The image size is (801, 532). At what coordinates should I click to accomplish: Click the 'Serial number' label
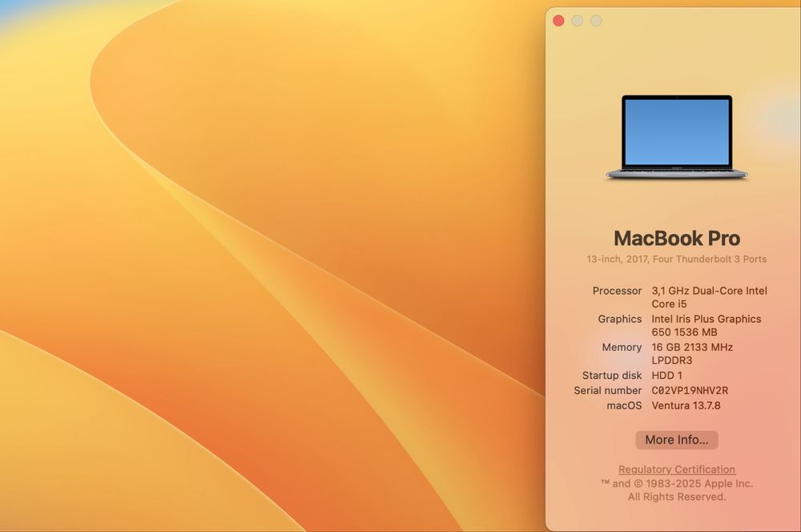click(607, 390)
